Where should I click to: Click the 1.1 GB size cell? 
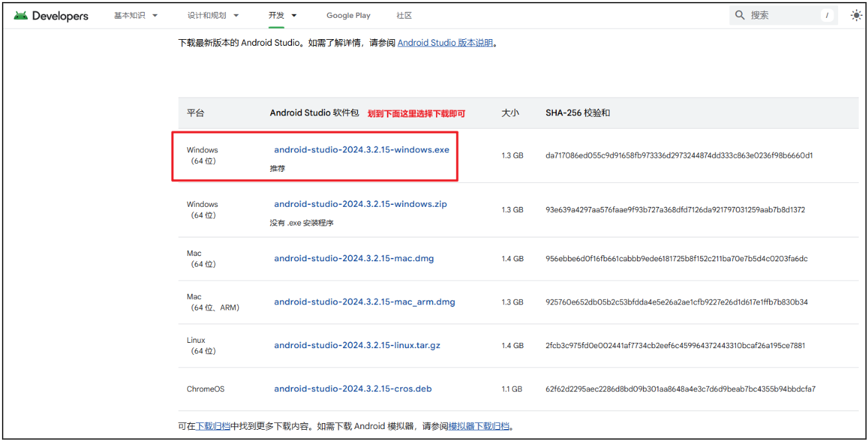click(x=512, y=389)
